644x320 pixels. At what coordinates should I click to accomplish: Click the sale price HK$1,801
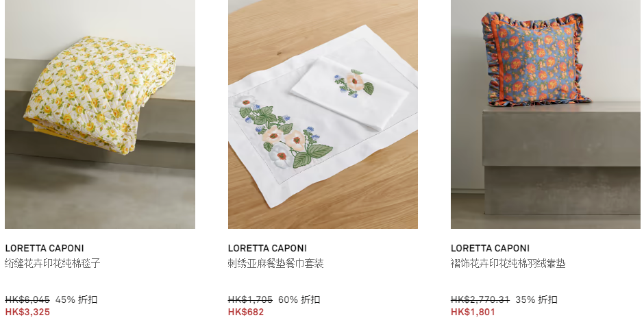click(x=473, y=312)
